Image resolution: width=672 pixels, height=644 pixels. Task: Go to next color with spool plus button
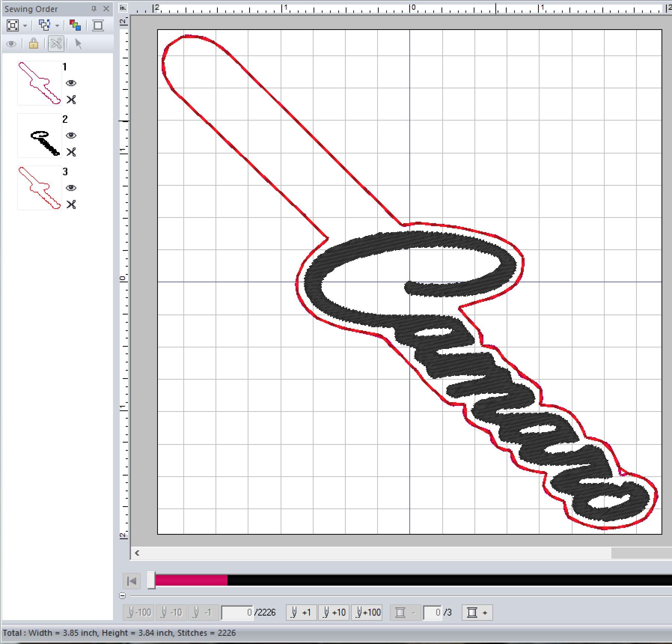click(x=477, y=613)
